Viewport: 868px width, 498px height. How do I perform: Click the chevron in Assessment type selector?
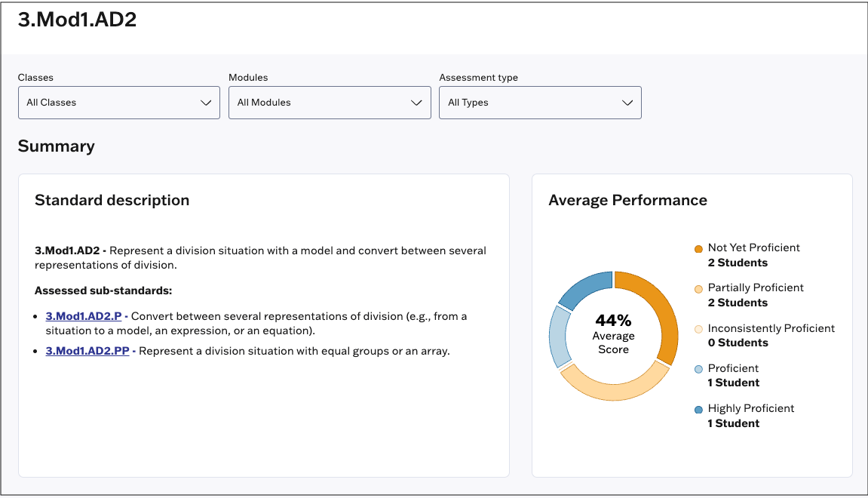pos(627,103)
